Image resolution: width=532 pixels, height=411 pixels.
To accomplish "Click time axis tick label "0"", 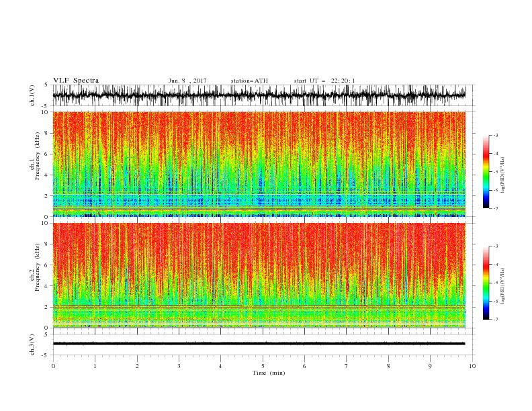I will pyautogui.click(x=53, y=366).
